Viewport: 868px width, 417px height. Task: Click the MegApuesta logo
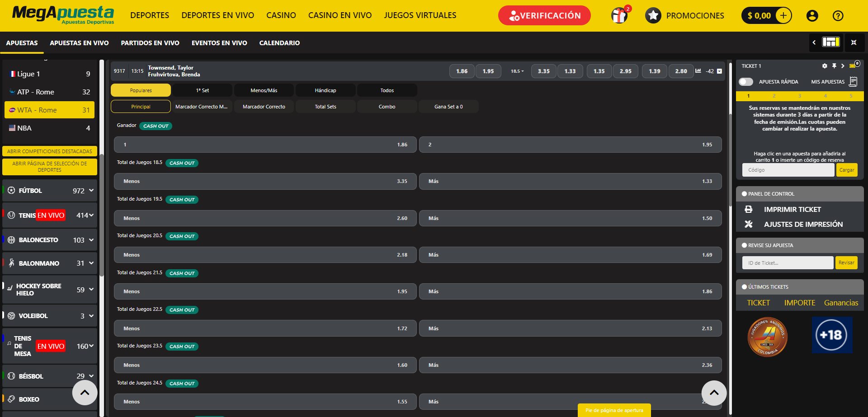pos(63,15)
